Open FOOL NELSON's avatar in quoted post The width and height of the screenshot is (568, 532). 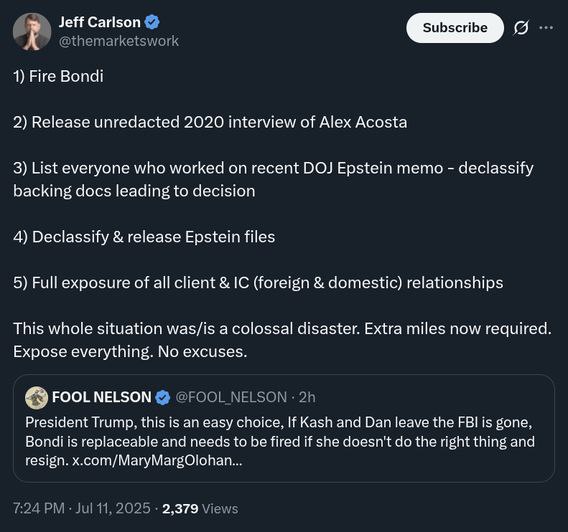point(36,398)
